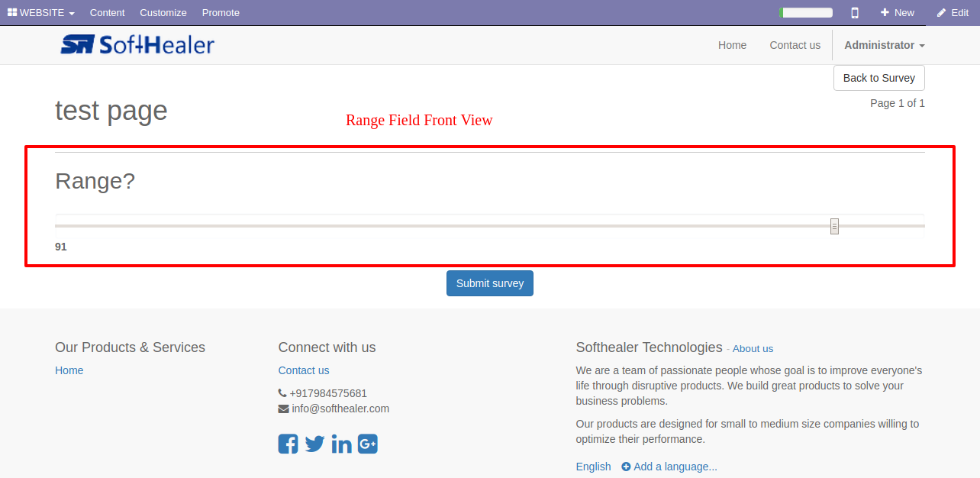Open the Customize menu
Image resolution: width=980 pixels, height=478 pixels.
pos(163,13)
